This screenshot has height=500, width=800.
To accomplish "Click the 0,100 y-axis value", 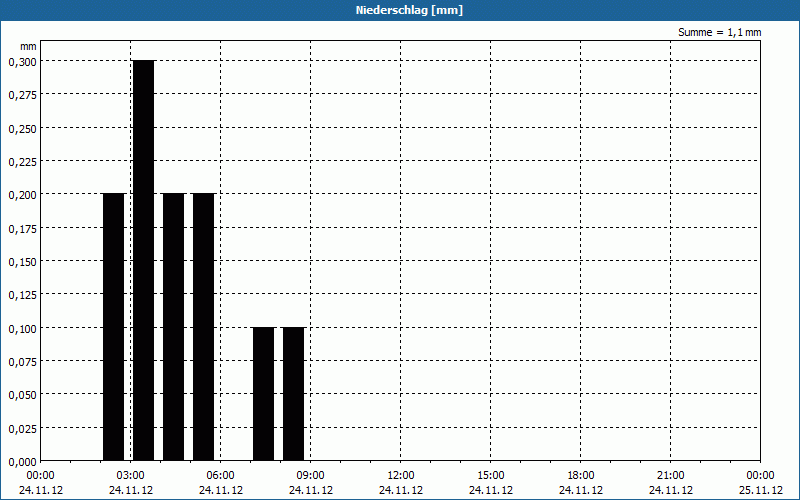I will pos(21,328).
